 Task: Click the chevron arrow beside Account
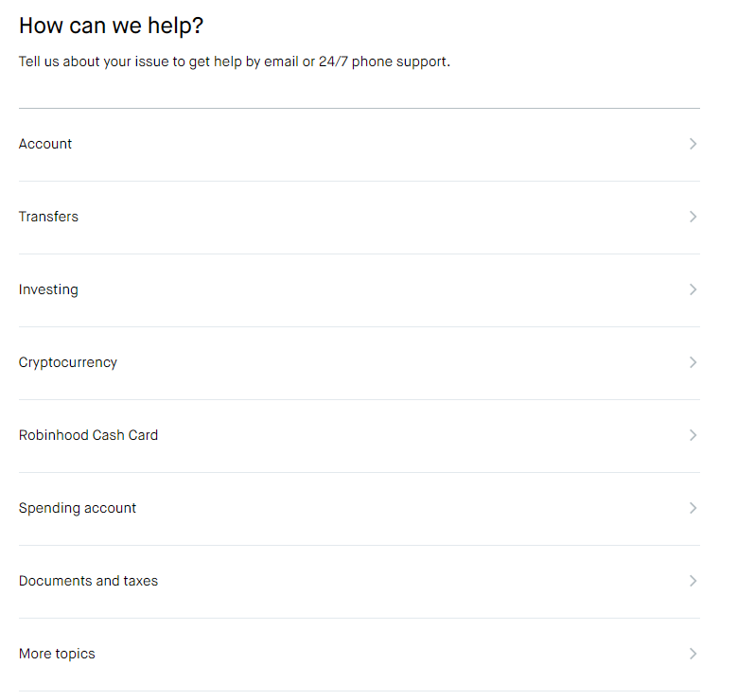coord(693,144)
